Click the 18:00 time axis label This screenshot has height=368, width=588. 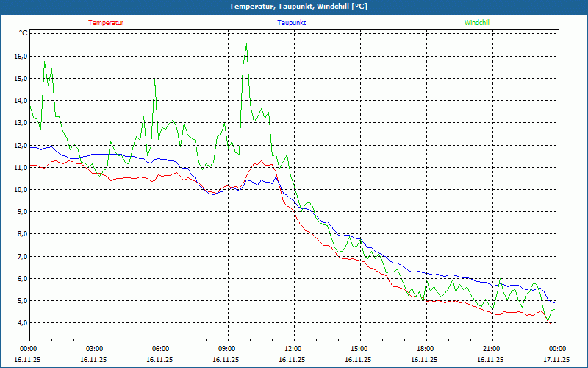(426, 349)
